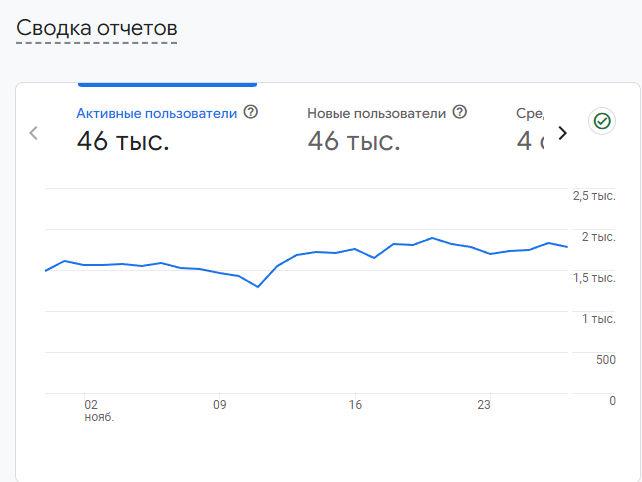This screenshot has height=482, width=642.
Task: Click the 46 тыс. value under Новые пользователи
Action: point(354,142)
